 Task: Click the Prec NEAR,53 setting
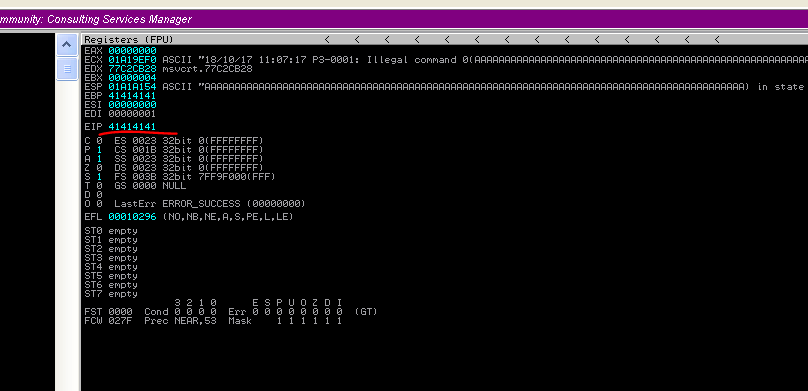(180, 321)
